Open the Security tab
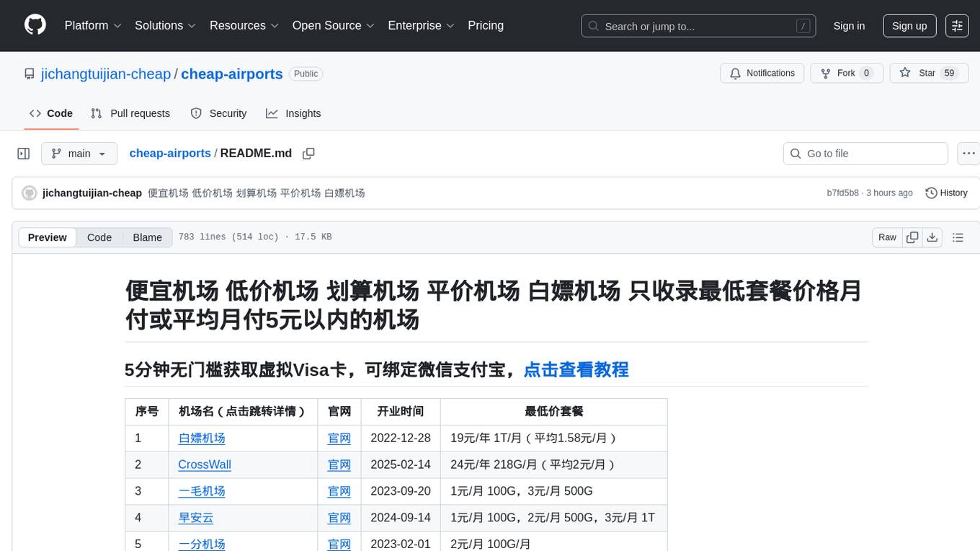The image size is (980, 551). click(x=218, y=113)
